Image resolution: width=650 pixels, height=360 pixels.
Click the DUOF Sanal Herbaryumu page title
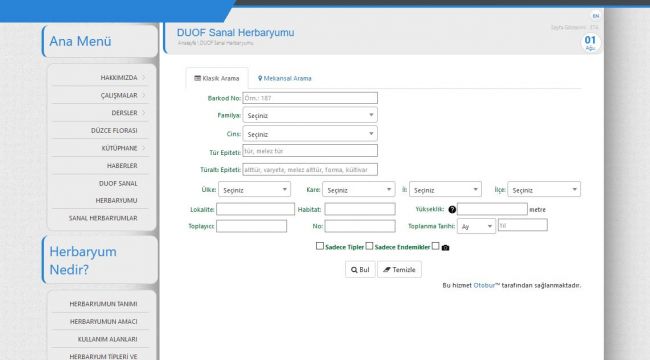(x=235, y=33)
